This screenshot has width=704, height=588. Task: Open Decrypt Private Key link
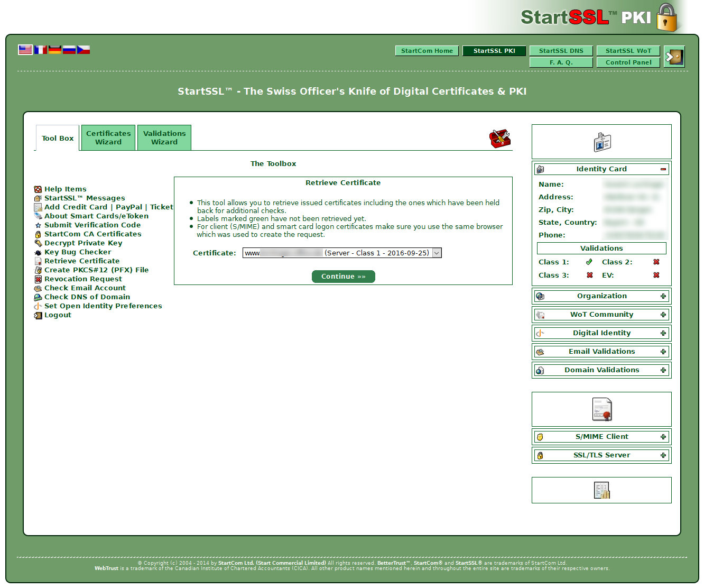(x=84, y=243)
